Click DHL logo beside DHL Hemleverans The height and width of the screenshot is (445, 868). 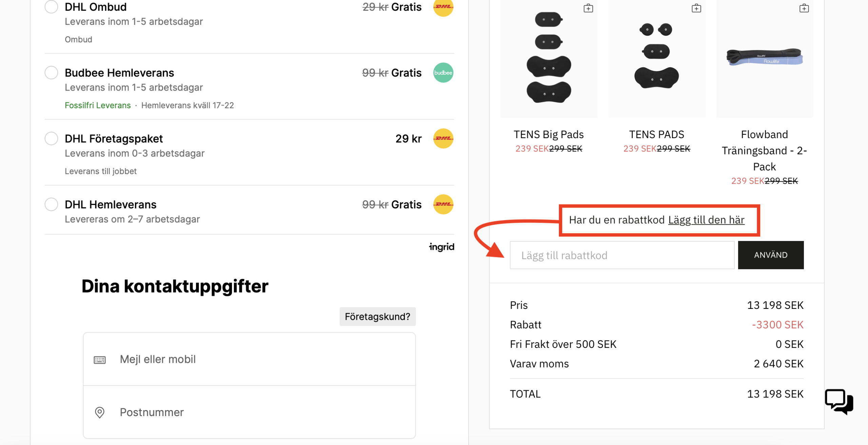tap(443, 204)
